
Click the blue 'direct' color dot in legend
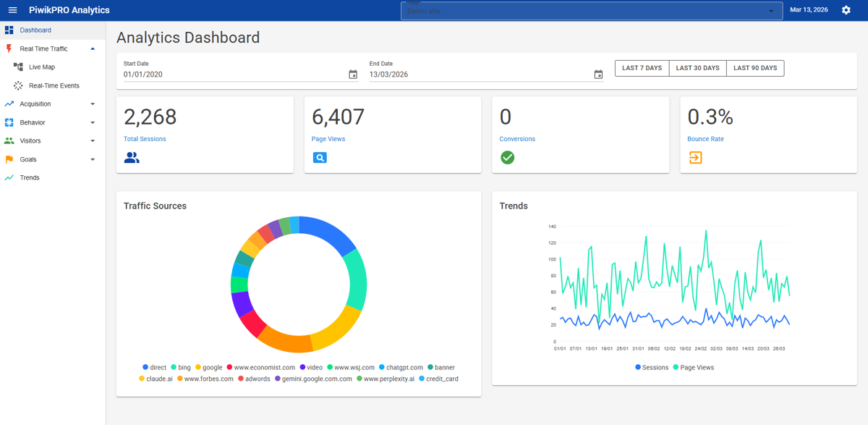tap(144, 367)
